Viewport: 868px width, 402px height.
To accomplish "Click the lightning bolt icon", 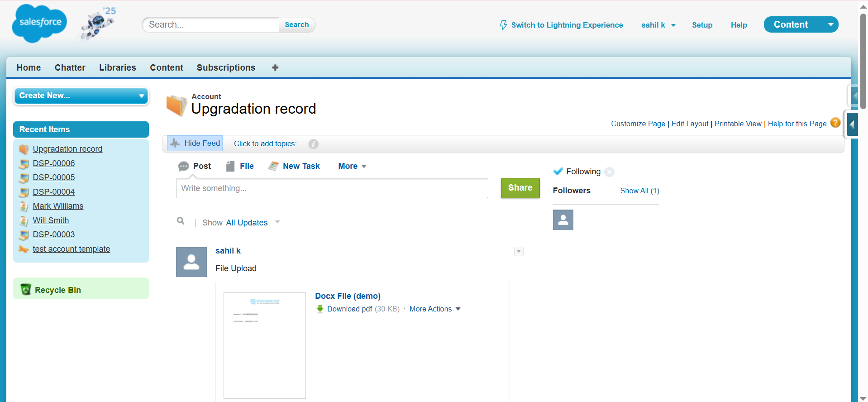I will click(x=503, y=25).
